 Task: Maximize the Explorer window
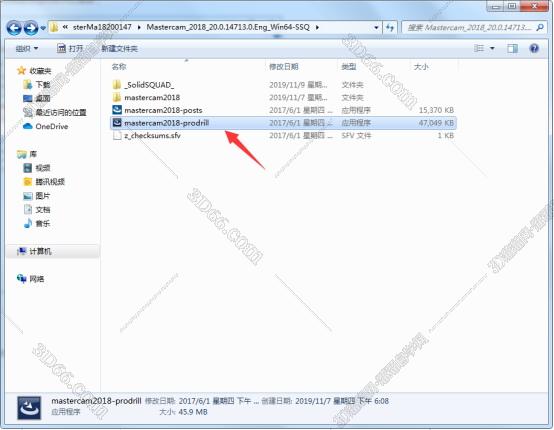click(x=512, y=6)
